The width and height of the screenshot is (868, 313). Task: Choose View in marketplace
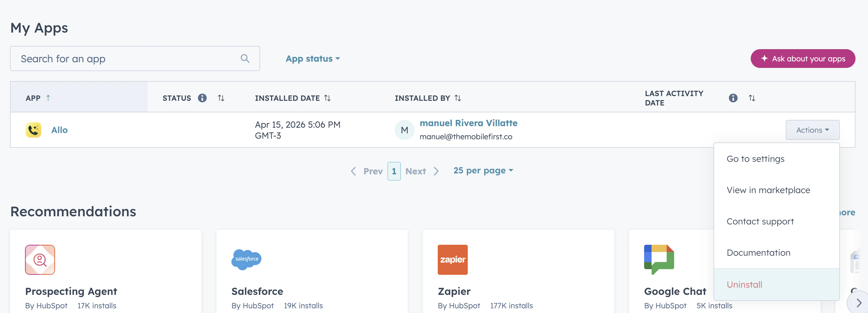[x=776, y=190]
